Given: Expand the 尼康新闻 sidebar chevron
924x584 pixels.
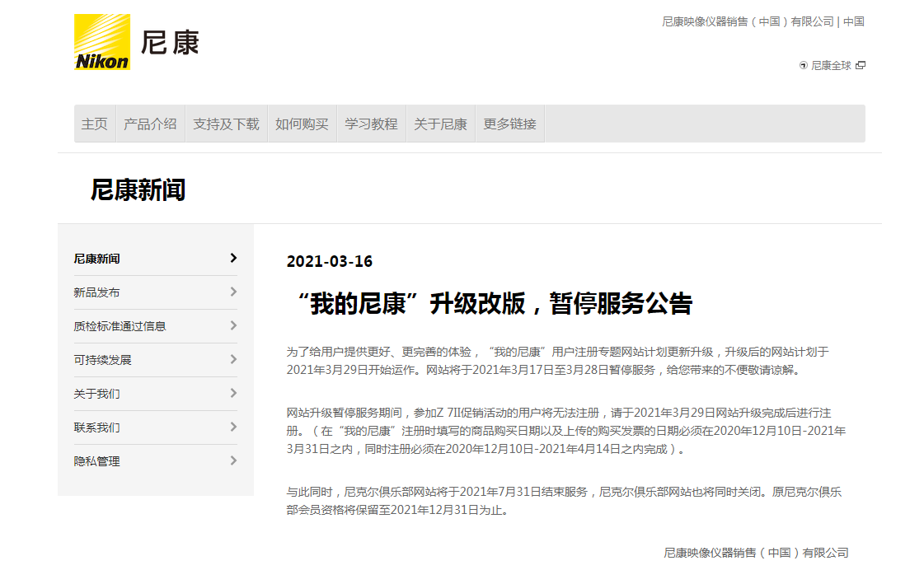Looking at the screenshot, I should click(233, 258).
